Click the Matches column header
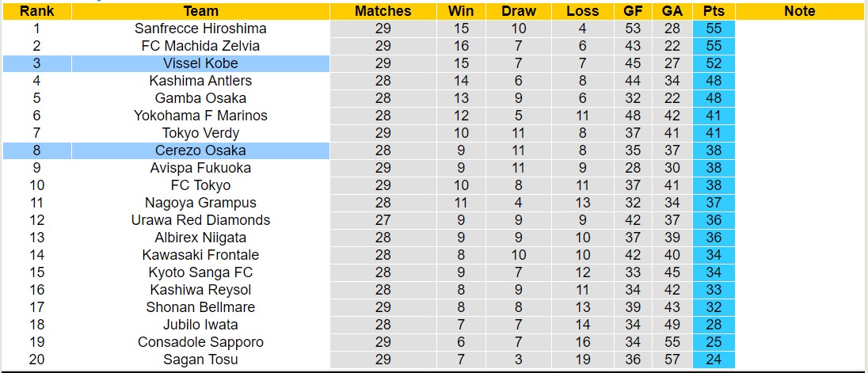This screenshot has height=373, width=868. [383, 11]
